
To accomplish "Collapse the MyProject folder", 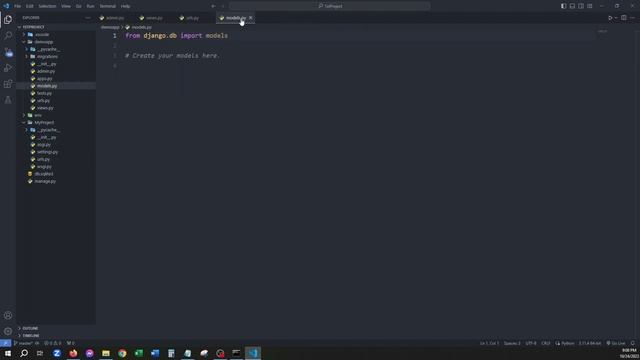I will (x=44, y=122).
